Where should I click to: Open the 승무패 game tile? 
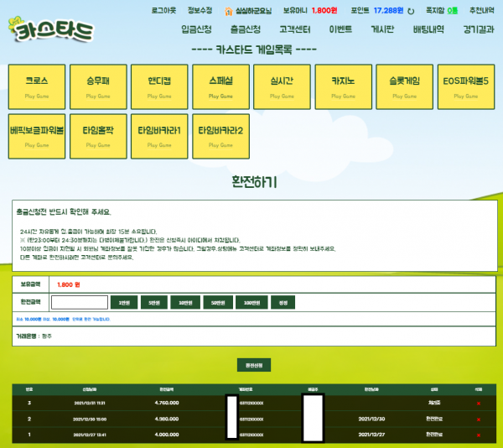click(x=98, y=86)
